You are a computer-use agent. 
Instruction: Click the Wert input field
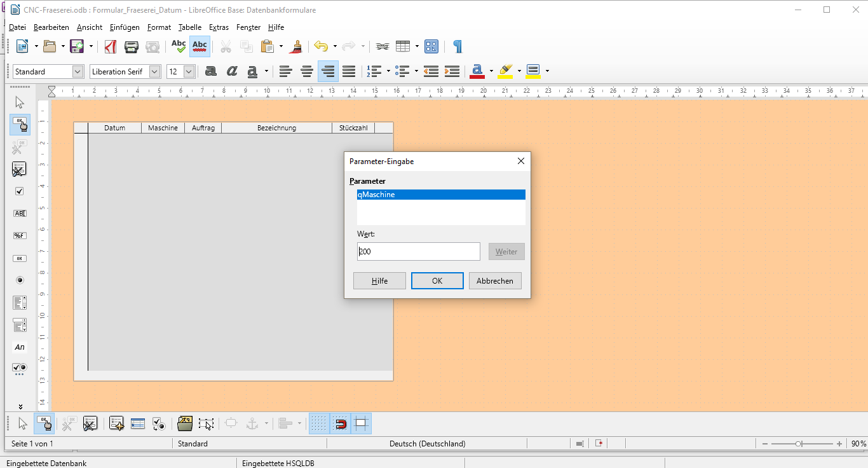click(x=418, y=251)
